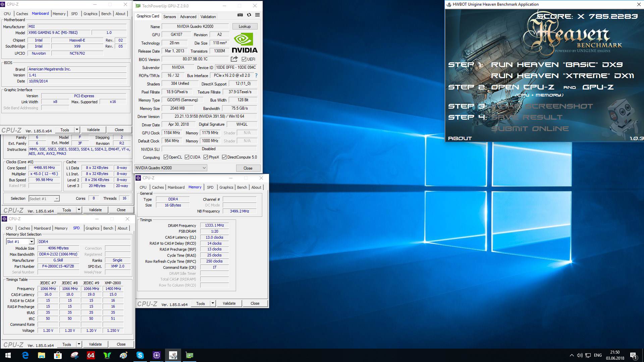The width and height of the screenshot is (644, 362).
Task: Click Close button in GPU-Z
Action: (x=248, y=168)
